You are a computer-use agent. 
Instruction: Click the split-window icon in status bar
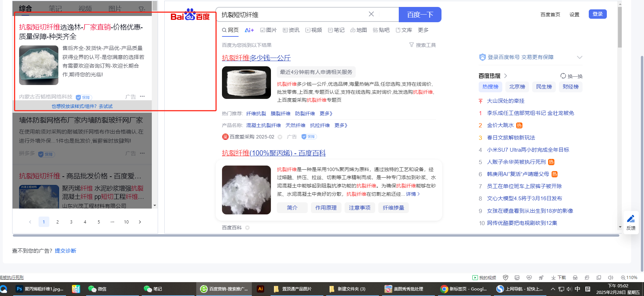point(599,278)
